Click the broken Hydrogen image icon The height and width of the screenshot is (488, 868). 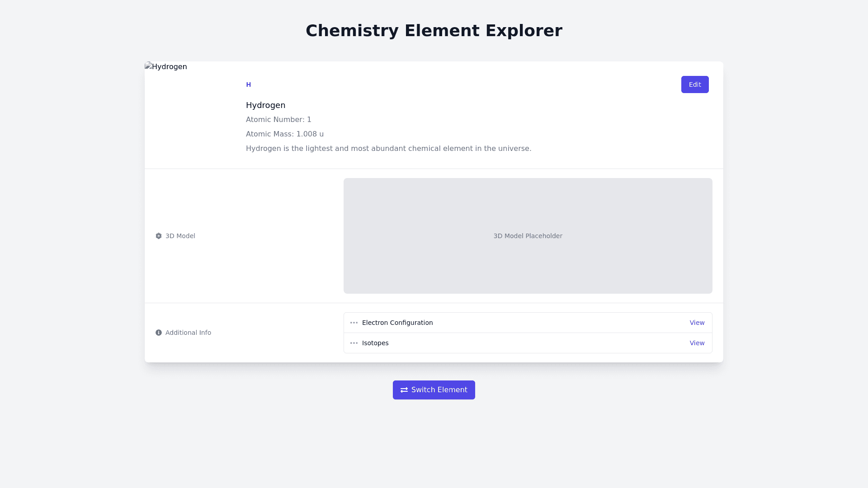(x=148, y=66)
